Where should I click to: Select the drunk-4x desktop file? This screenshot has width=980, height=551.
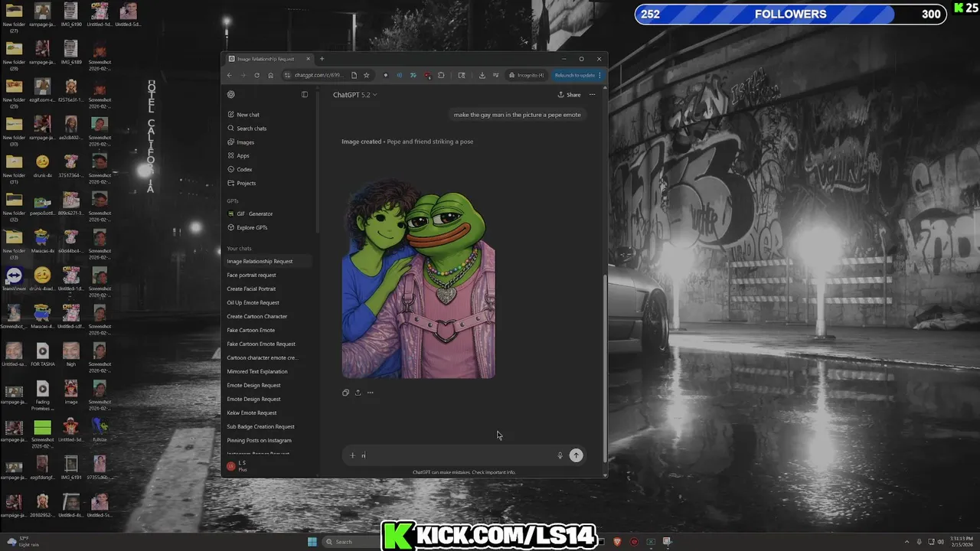click(42, 166)
